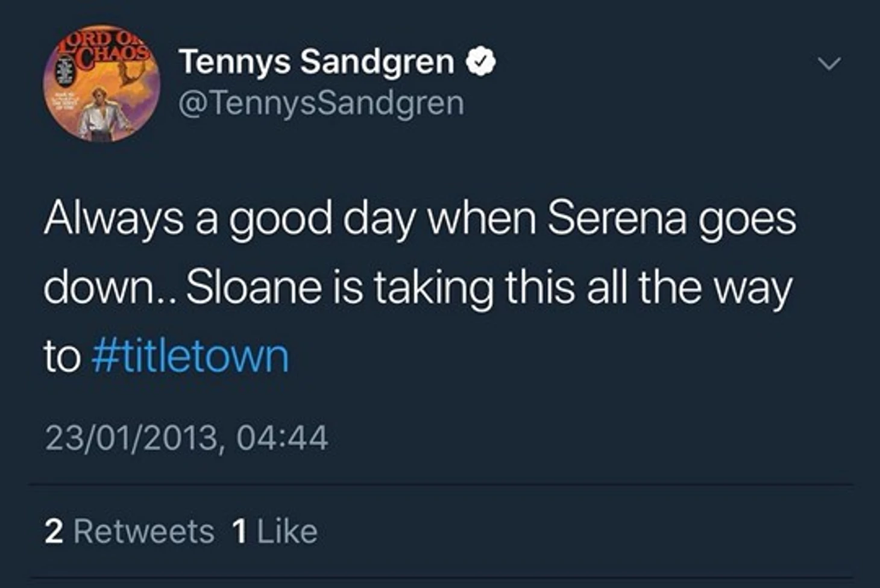Click the word Retweets label
This screenshot has width=880, height=588.
click(x=143, y=531)
